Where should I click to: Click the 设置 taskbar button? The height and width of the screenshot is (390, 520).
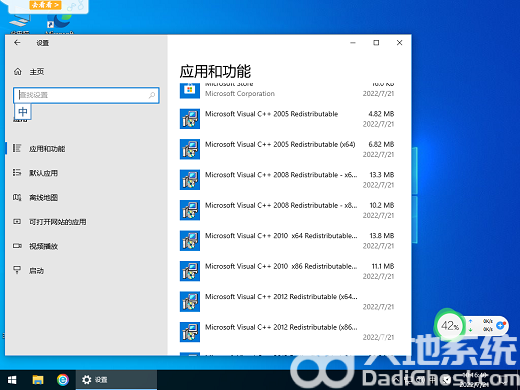point(116,380)
